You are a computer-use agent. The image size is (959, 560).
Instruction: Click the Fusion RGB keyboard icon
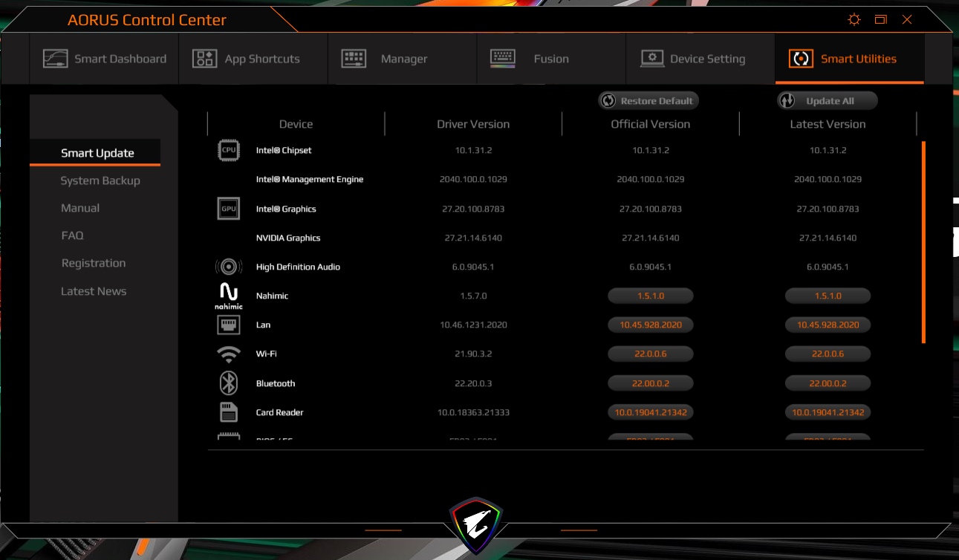coord(503,59)
